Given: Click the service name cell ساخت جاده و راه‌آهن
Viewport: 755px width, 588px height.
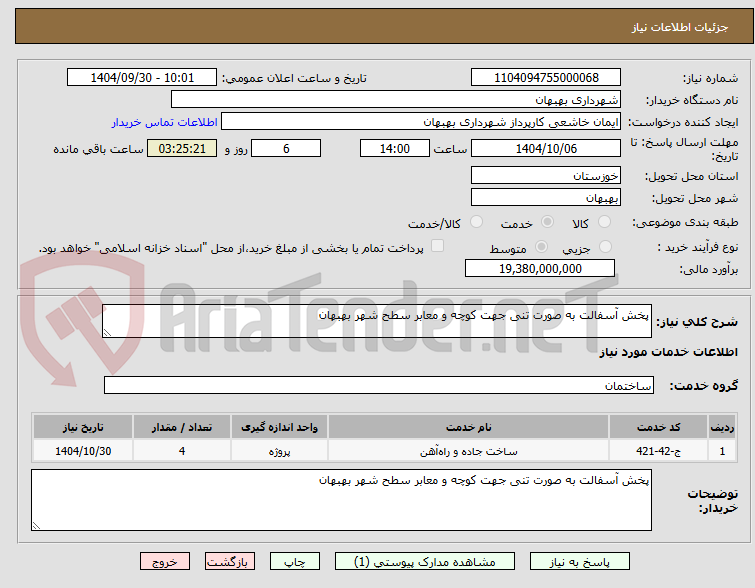Looking at the screenshot, I should click(x=468, y=451).
